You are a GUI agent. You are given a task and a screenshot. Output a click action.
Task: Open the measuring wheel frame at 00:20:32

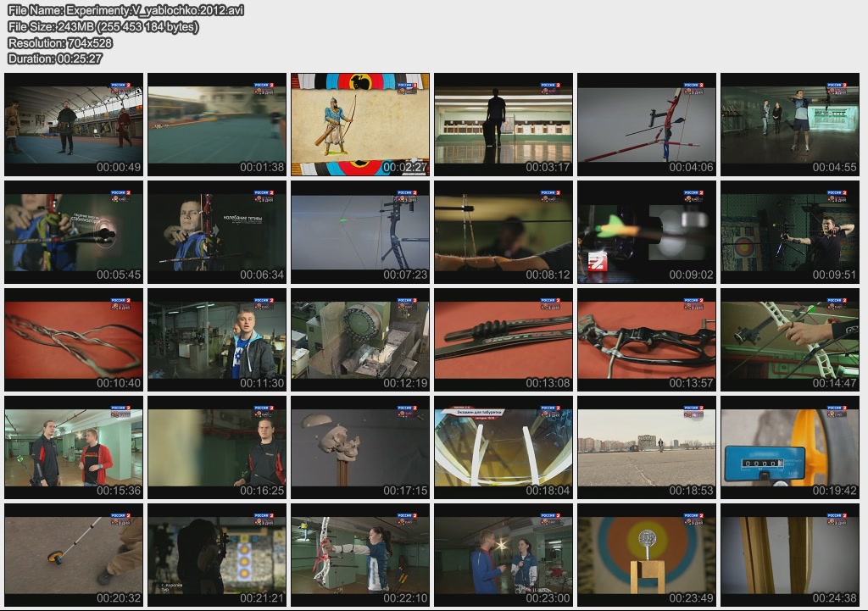click(74, 555)
